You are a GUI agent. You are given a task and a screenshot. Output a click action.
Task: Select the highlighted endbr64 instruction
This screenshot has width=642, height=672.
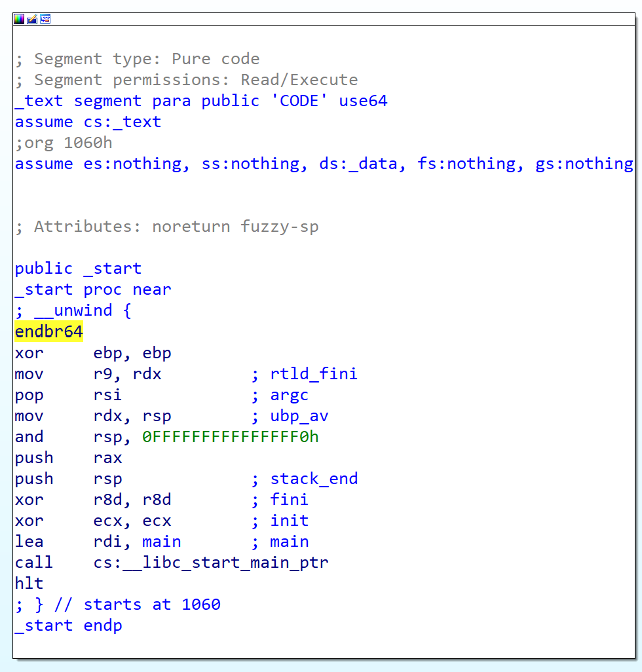tap(49, 332)
